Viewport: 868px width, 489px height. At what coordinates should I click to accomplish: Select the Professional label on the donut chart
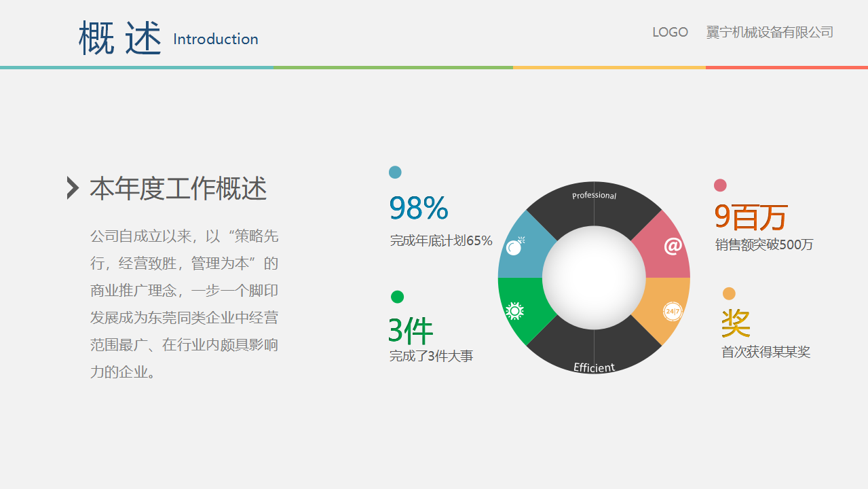tap(594, 196)
